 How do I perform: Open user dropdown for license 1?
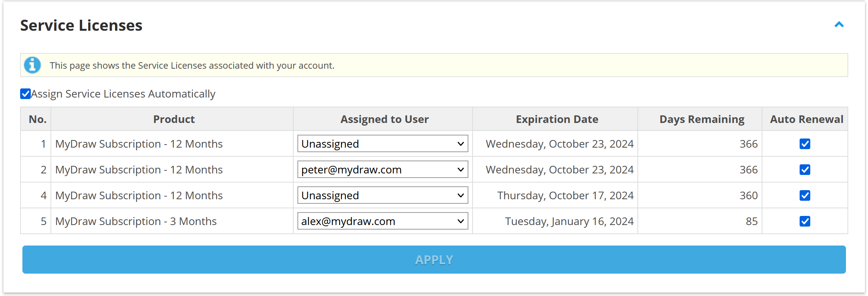(x=383, y=144)
